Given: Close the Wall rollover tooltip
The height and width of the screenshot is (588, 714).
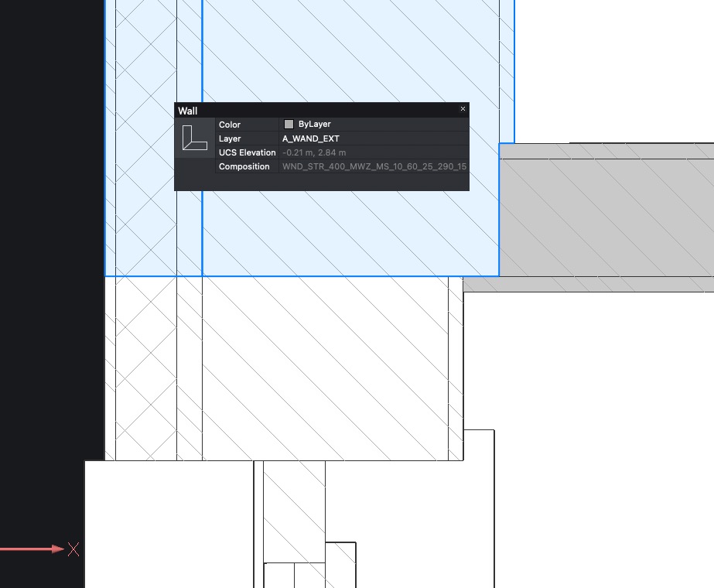Looking at the screenshot, I should [463, 109].
